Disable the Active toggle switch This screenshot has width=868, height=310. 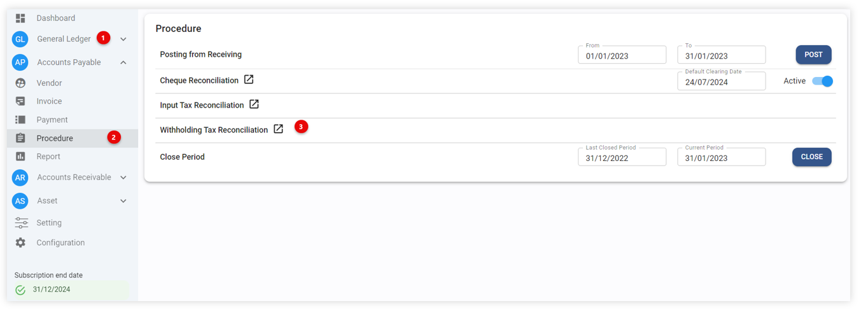pyautogui.click(x=822, y=81)
